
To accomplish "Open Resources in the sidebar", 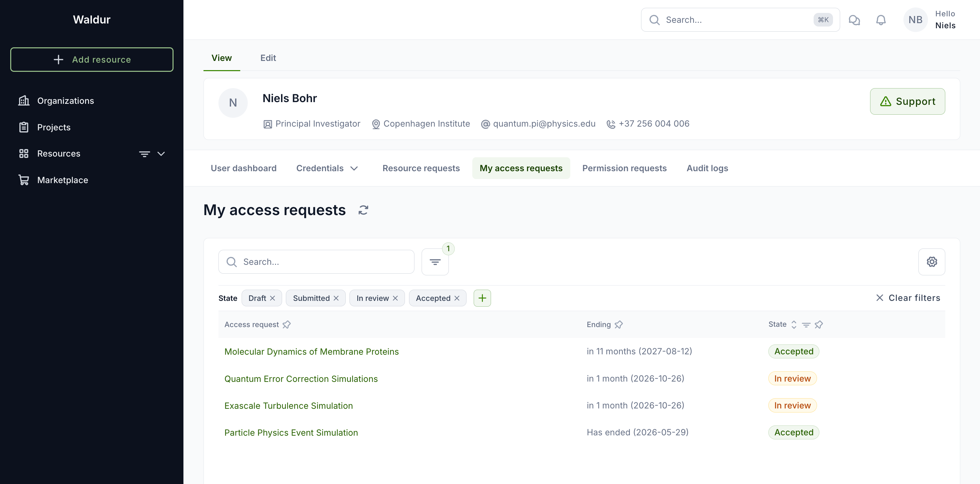I will pyautogui.click(x=59, y=154).
